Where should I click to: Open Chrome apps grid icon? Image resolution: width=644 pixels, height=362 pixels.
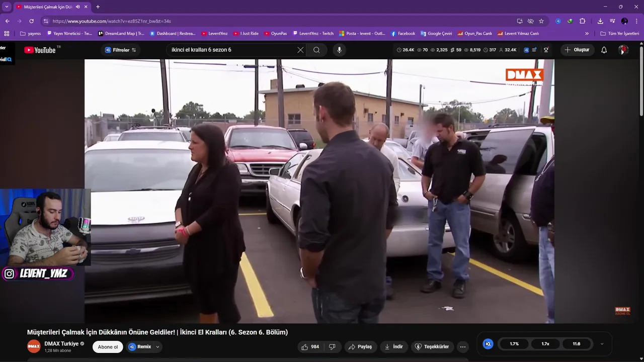tap(7, 34)
